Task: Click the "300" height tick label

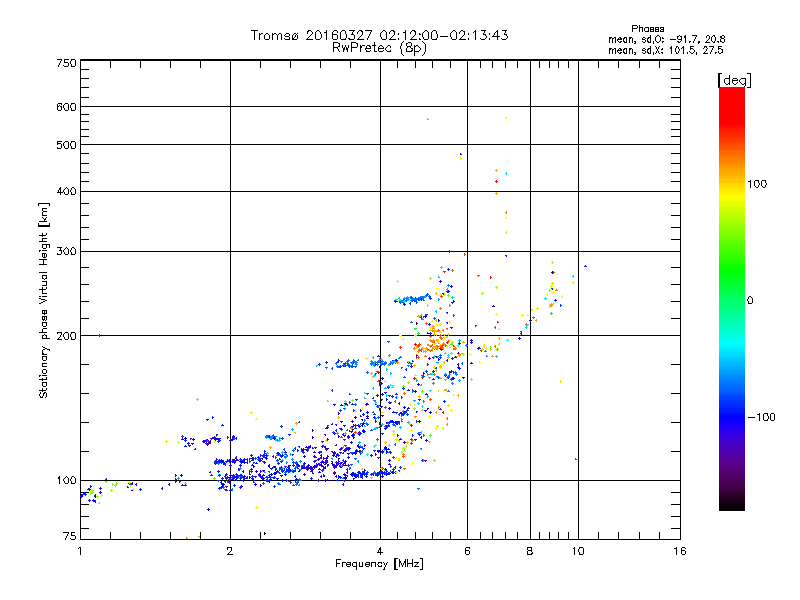Action: coord(66,251)
